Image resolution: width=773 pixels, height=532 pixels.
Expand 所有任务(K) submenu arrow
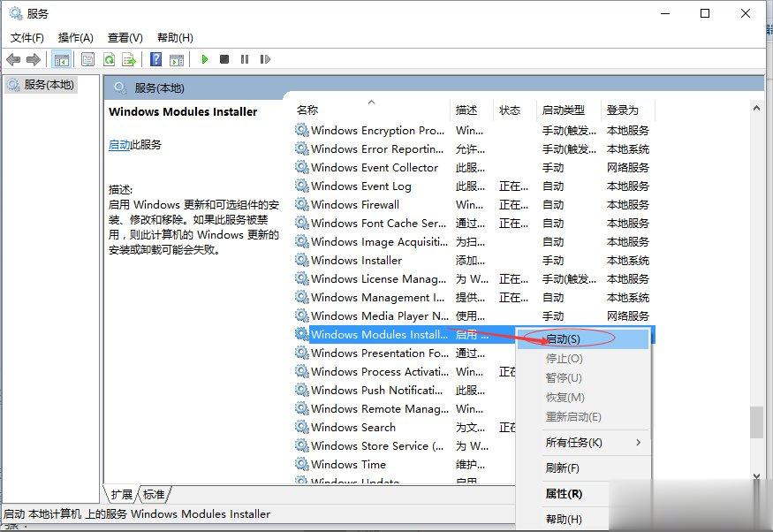pyautogui.click(x=639, y=442)
